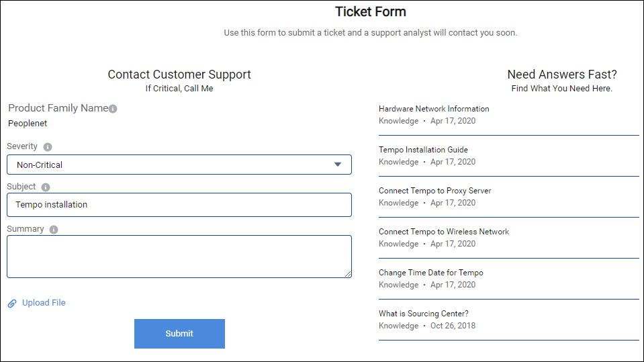
Task: Open Change Time Date for Tempo article
Action: click(x=431, y=273)
